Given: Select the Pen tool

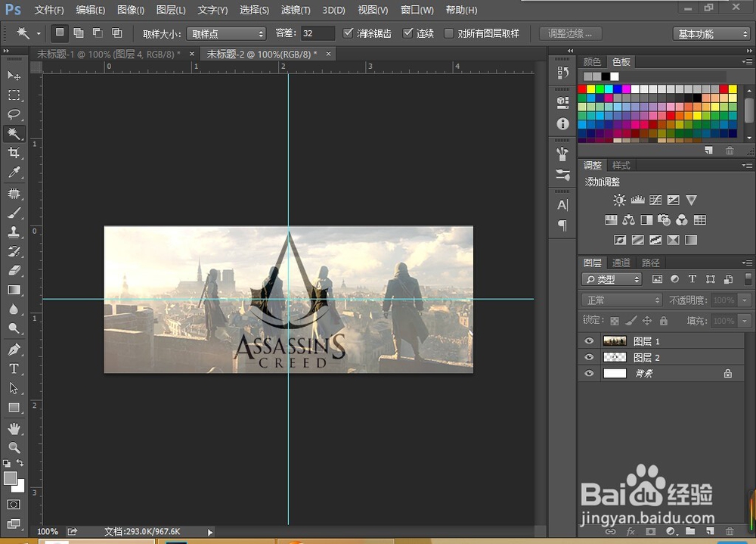Looking at the screenshot, I should pos(14,350).
